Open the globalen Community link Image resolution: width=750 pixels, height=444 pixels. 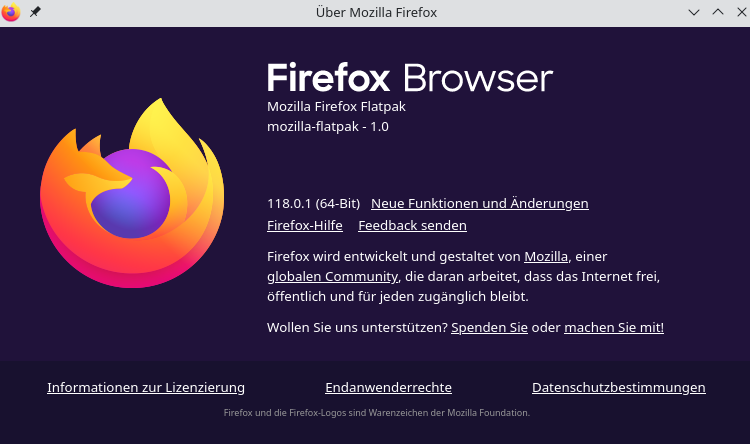click(x=333, y=277)
